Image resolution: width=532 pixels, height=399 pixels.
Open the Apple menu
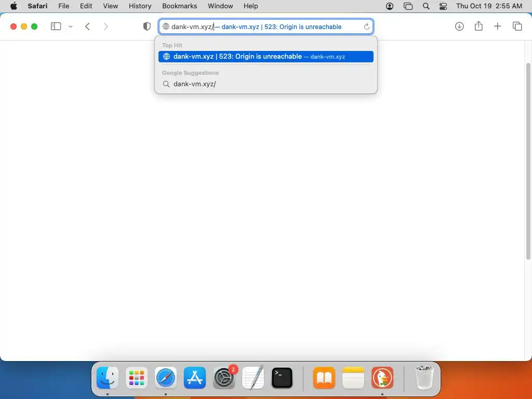click(x=14, y=6)
